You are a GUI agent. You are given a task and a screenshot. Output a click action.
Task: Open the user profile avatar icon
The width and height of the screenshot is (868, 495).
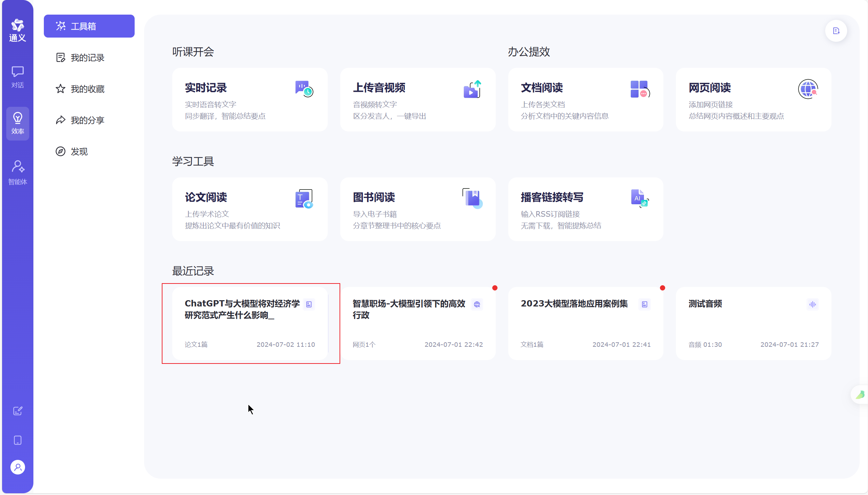[x=17, y=467]
